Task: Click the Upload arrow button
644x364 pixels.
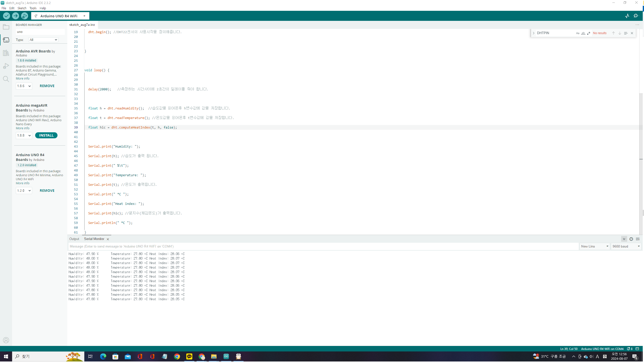Action: (x=16, y=16)
